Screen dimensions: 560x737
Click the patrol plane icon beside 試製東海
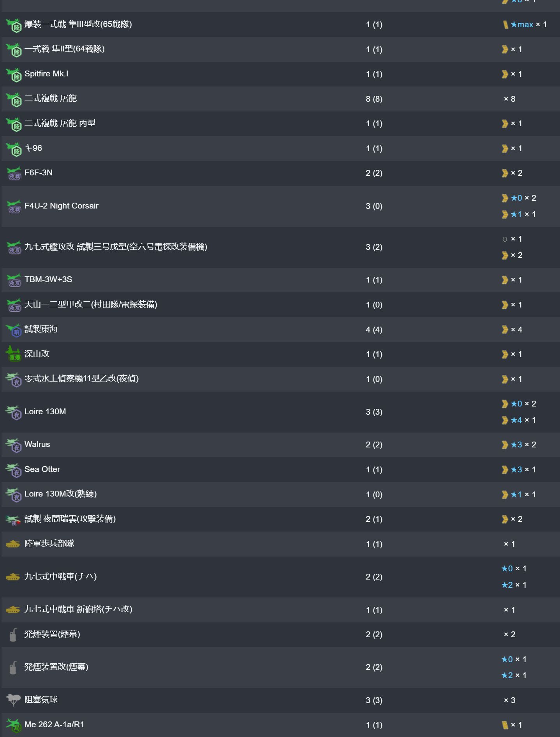pyautogui.click(x=14, y=330)
